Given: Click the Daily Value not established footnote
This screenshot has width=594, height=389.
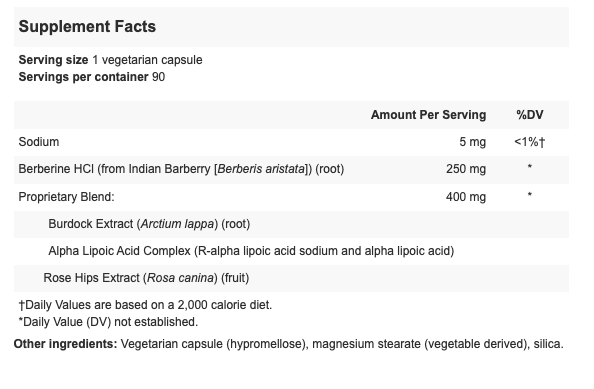Looking at the screenshot, I should (108, 322).
